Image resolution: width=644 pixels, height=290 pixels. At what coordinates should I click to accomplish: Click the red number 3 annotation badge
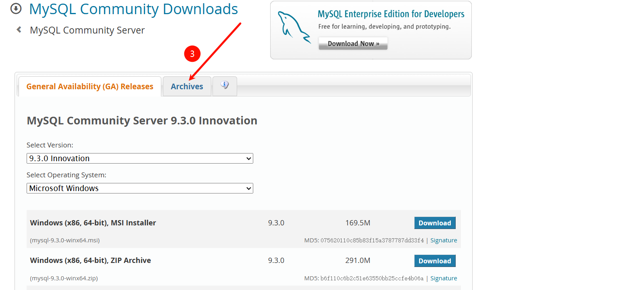[192, 54]
